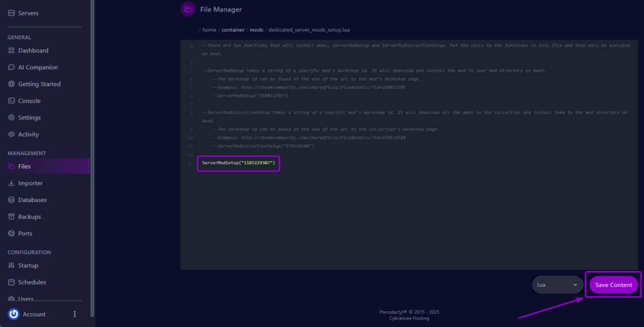Click line number 13 in editor gutter
The image size is (644, 327).
point(190,163)
